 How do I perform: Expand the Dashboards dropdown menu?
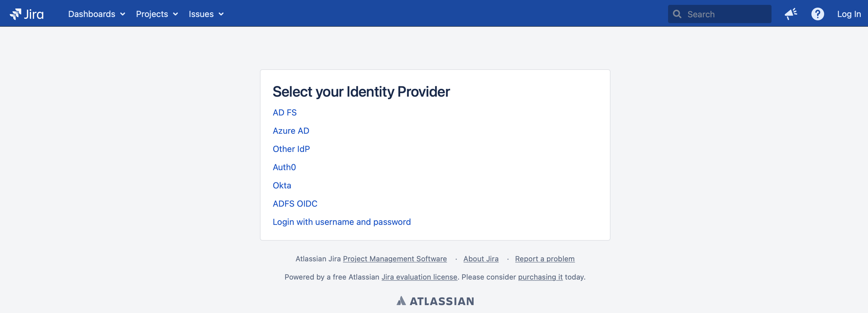pyautogui.click(x=97, y=14)
